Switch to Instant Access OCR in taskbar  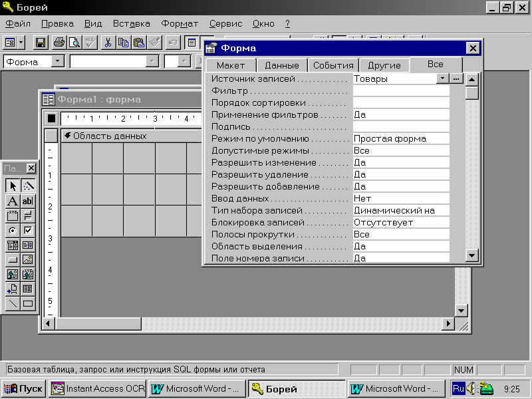pyautogui.click(x=98, y=388)
